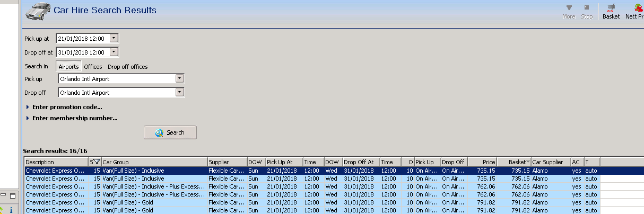Click the Basket column sort arrow
This screenshot has width=644, height=214.
[x=528, y=162]
